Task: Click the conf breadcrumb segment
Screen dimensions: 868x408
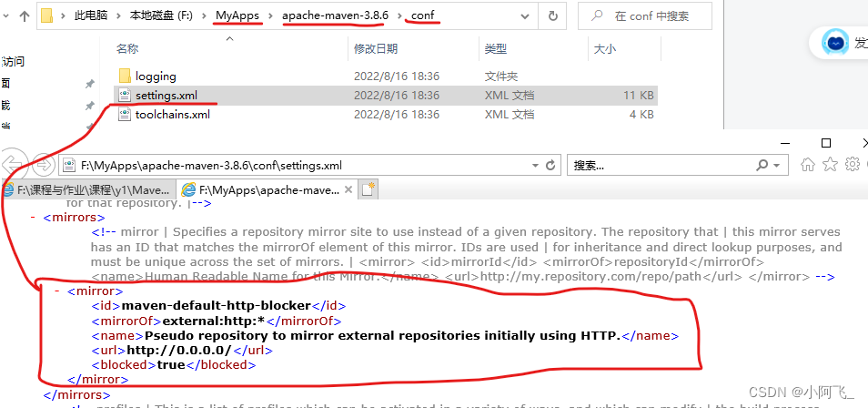Action: tap(423, 15)
